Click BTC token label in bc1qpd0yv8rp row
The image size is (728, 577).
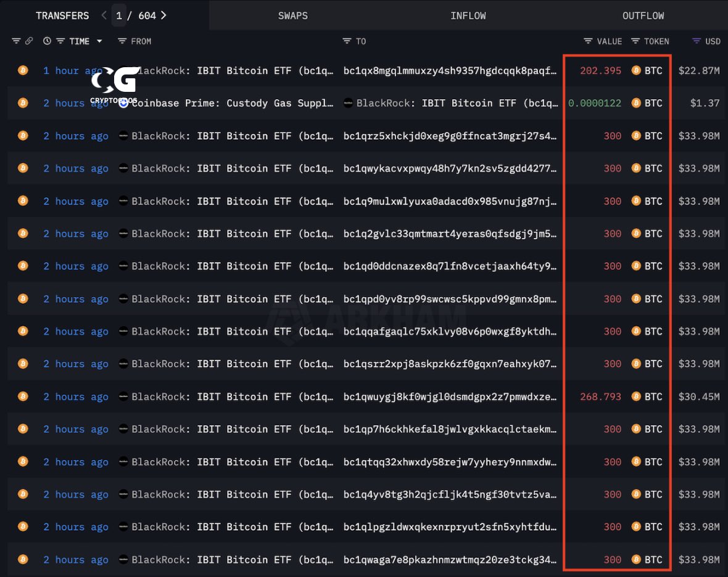pos(653,299)
